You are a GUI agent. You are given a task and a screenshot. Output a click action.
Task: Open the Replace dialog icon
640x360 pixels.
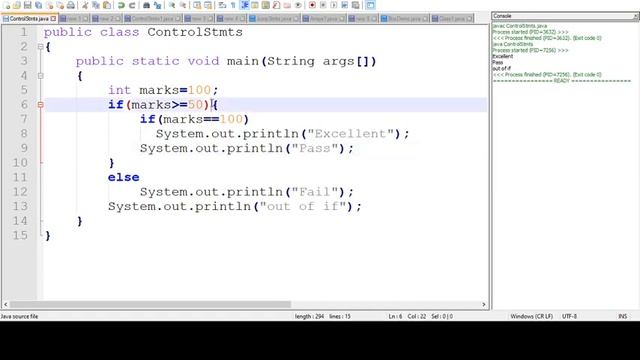(x=157, y=5)
